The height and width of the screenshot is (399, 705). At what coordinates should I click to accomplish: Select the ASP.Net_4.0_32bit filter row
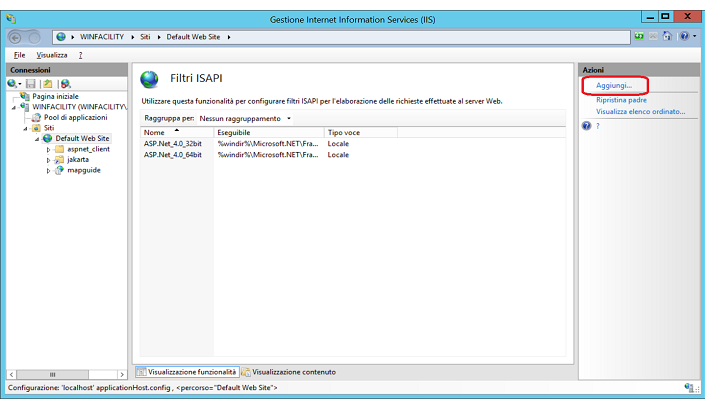(352, 144)
